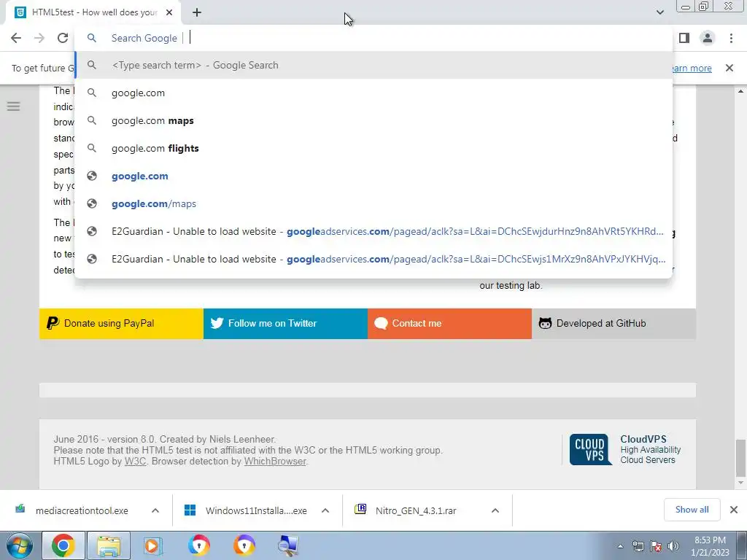Click the page vertical scrollbar thumb
The height and width of the screenshot is (560, 747).
point(740,458)
